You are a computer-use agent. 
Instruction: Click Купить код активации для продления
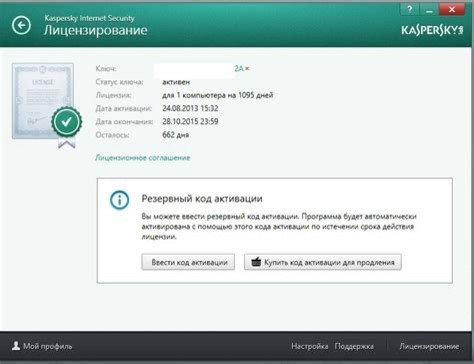pyautogui.click(x=323, y=262)
